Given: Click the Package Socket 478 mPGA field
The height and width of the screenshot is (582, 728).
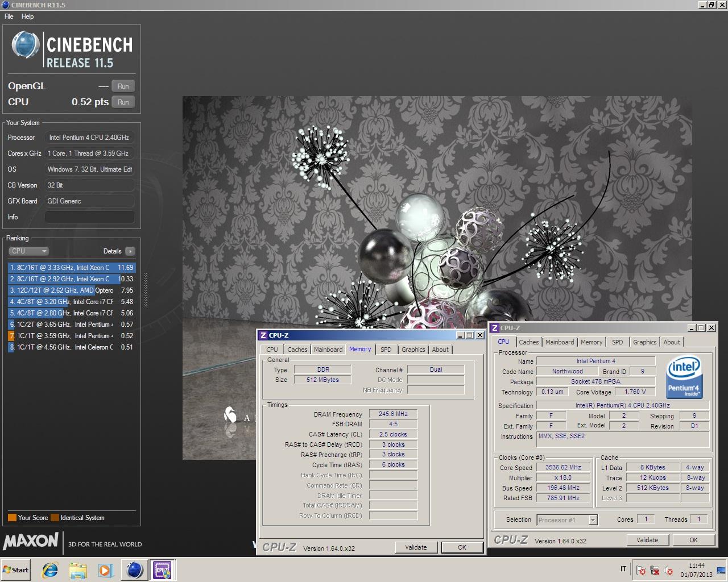Looking at the screenshot, I should click(x=595, y=381).
